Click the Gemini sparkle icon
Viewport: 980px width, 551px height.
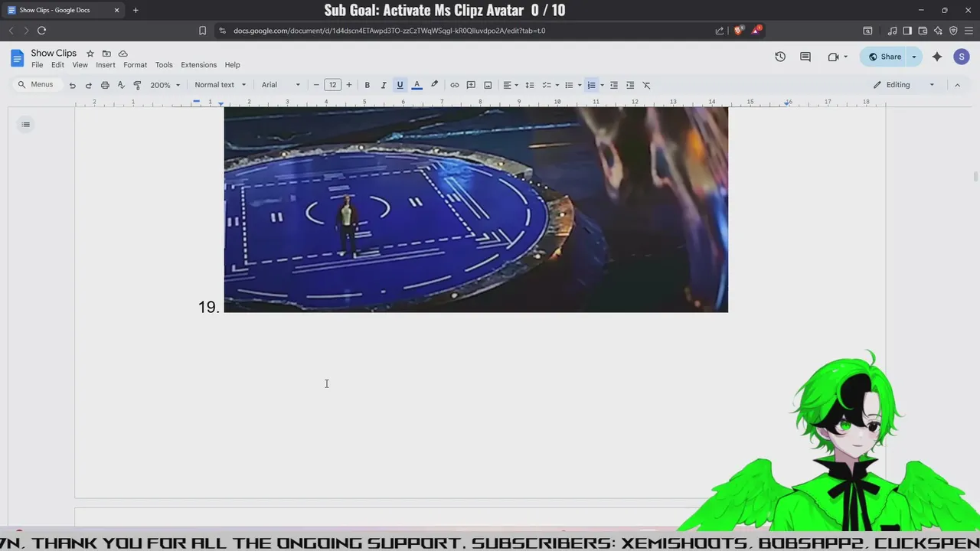point(937,57)
